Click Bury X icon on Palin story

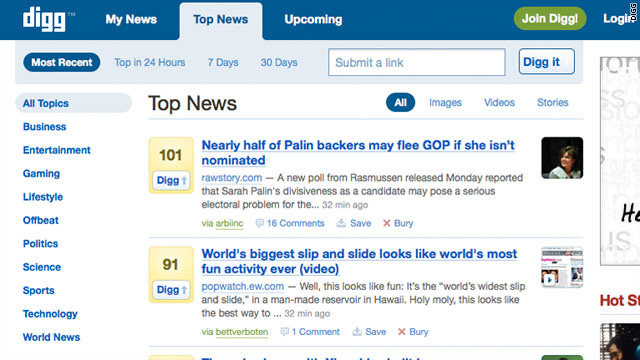pos(387,223)
